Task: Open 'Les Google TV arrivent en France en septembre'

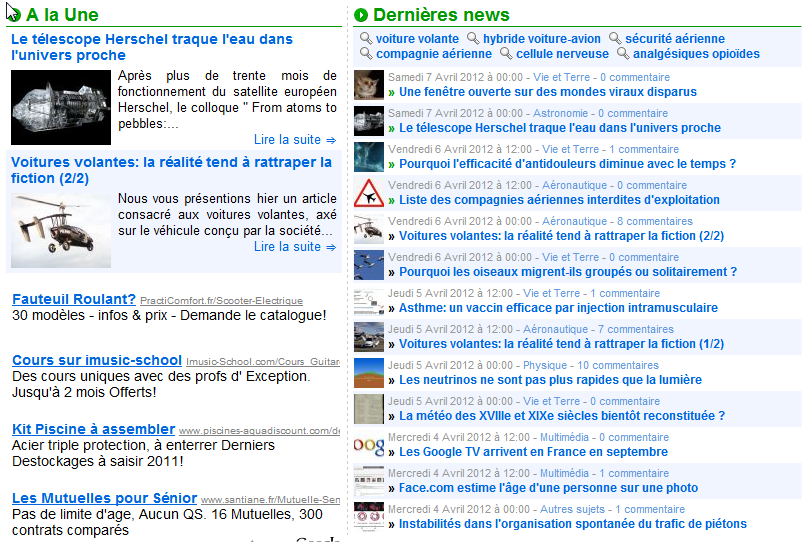Action: pos(533,452)
